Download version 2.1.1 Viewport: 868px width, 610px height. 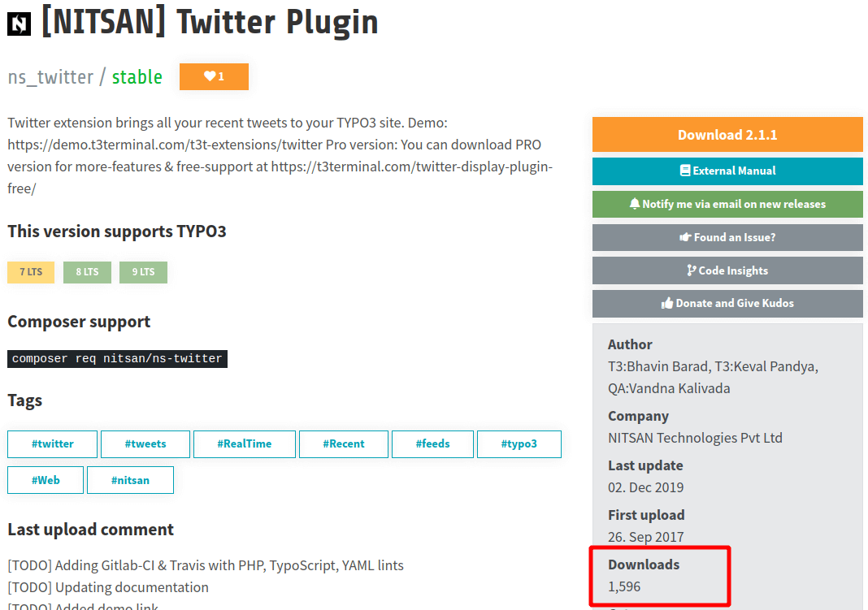pos(727,134)
